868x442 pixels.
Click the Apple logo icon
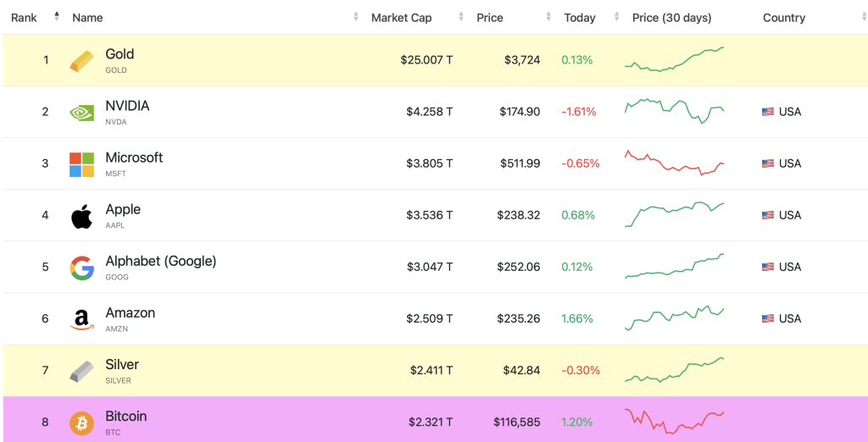[x=82, y=216]
